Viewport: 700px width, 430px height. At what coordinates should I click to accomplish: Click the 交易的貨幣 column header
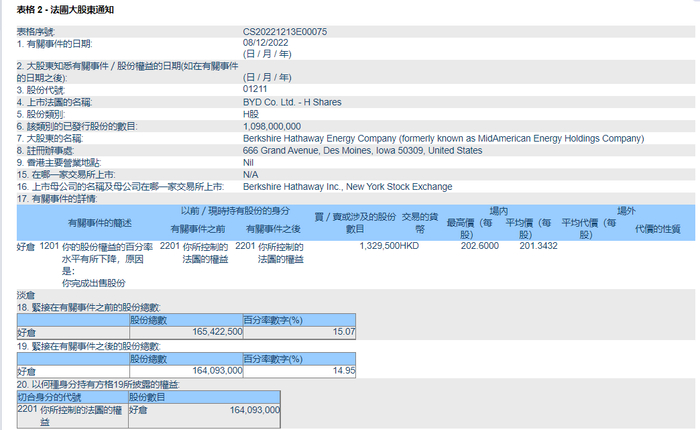[x=420, y=223]
